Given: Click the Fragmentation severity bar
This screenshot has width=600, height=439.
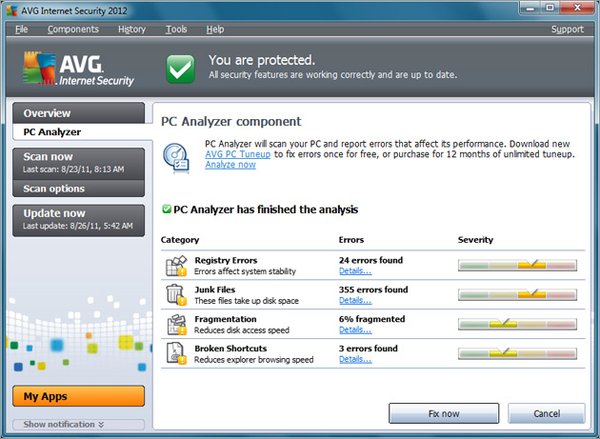Looking at the screenshot, I should coord(517,324).
